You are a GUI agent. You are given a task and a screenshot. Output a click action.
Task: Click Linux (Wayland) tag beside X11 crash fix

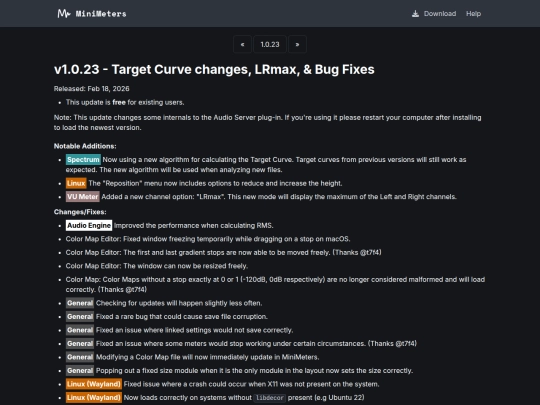click(94, 384)
